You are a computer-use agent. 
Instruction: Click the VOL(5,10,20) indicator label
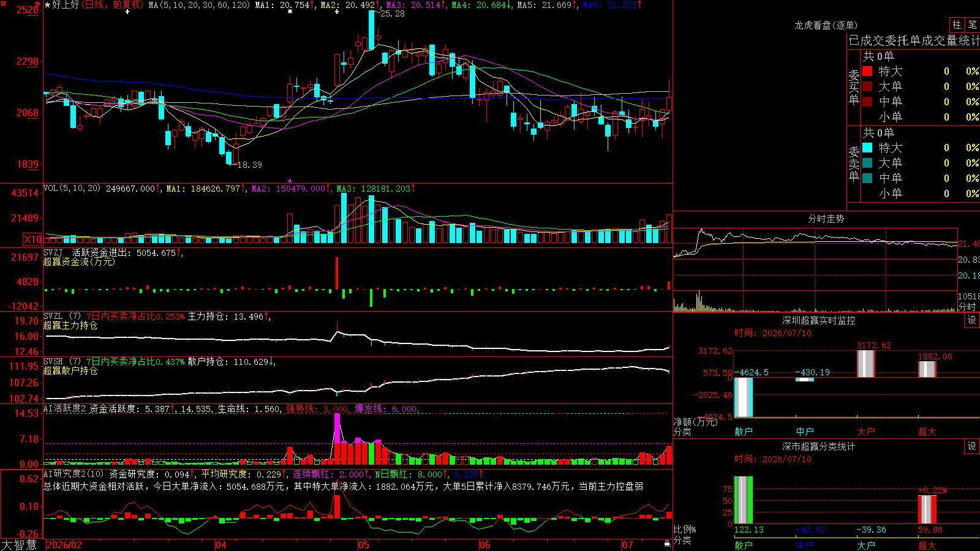click(x=72, y=188)
